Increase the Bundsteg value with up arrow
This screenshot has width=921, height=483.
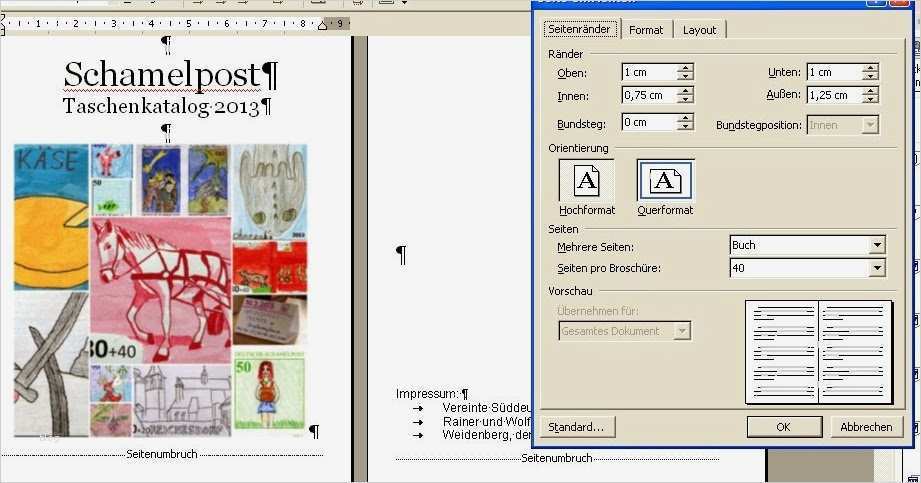(x=685, y=118)
